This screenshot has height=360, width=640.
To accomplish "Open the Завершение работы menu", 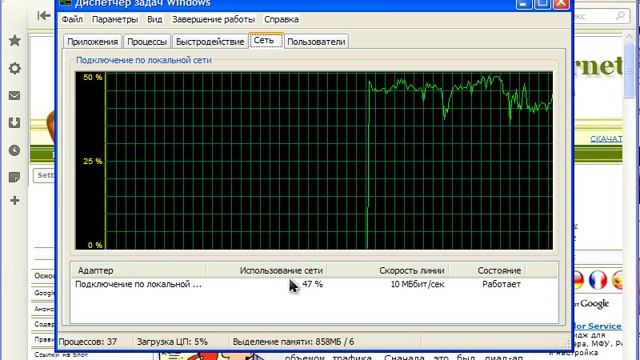I will point(213,19).
